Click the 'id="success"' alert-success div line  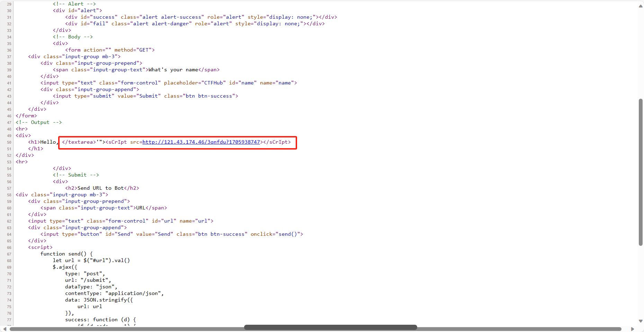click(x=201, y=17)
